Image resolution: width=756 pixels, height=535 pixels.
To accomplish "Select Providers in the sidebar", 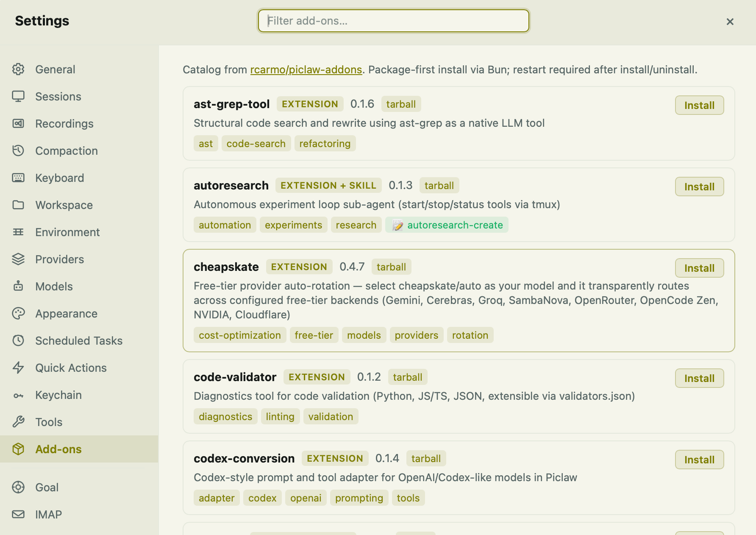I will [x=79, y=259].
